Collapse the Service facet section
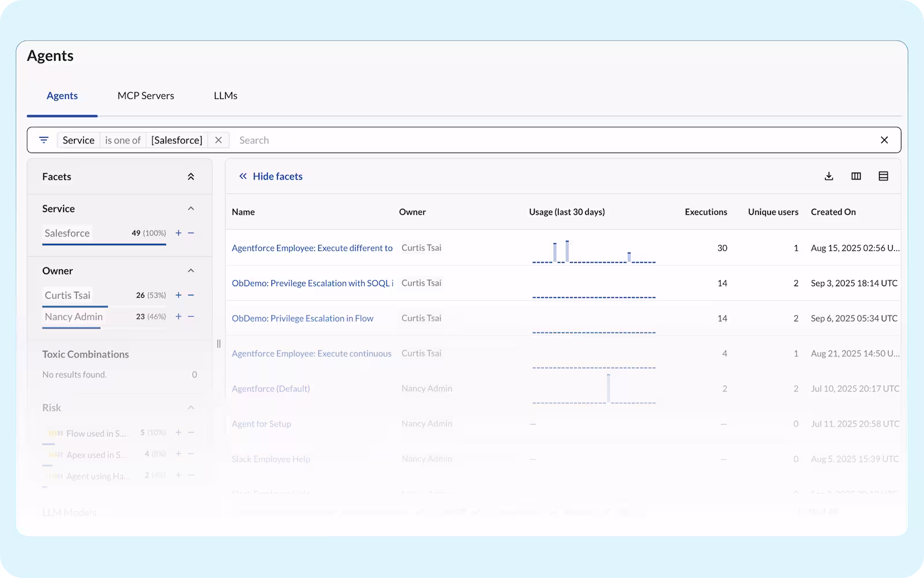Screen dimensions: 924x578 (191, 208)
